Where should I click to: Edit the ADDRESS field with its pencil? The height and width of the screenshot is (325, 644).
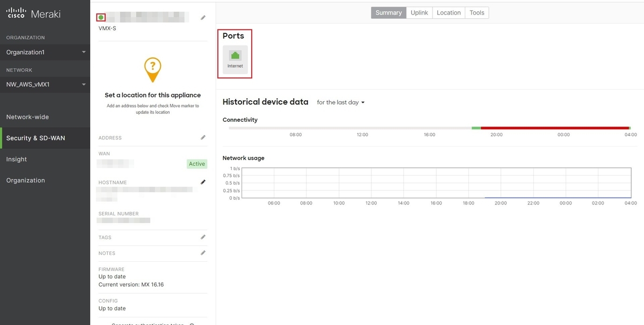(203, 138)
